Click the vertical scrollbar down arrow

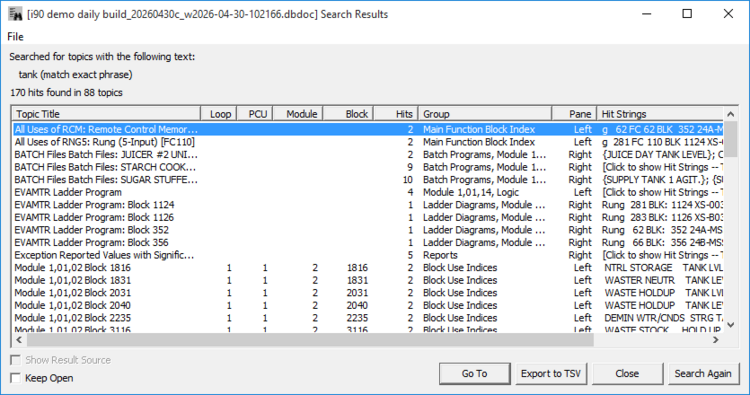730,325
